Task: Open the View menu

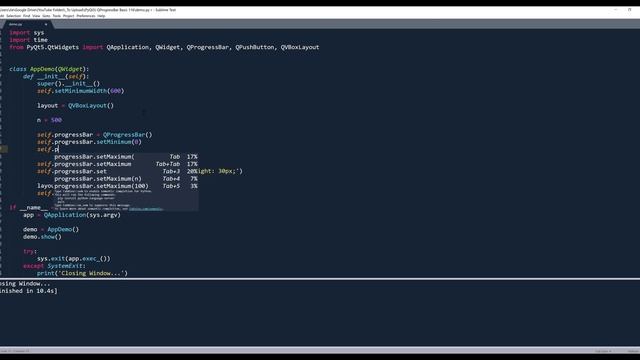Action: (x=36, y=16)
